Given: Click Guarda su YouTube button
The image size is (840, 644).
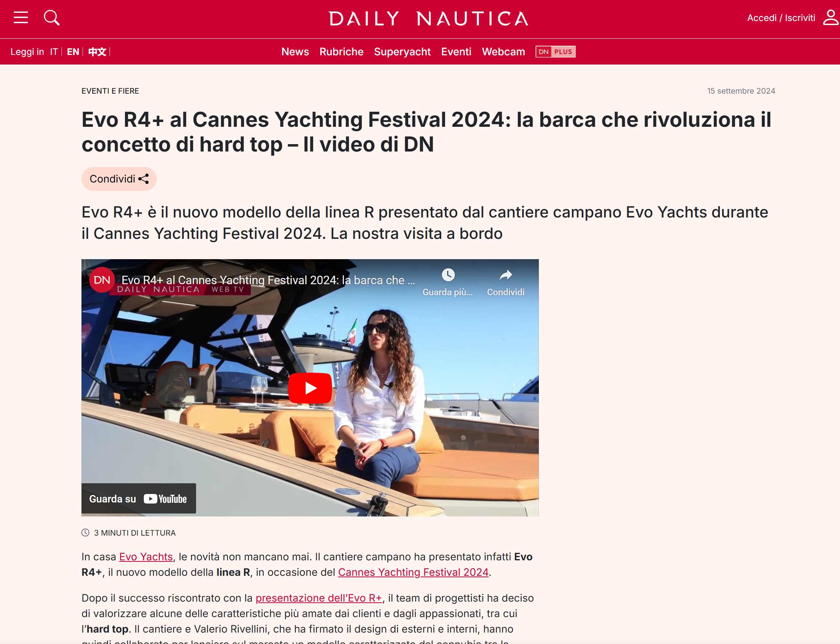Looking at the screenshot, I should click(139, 498).
